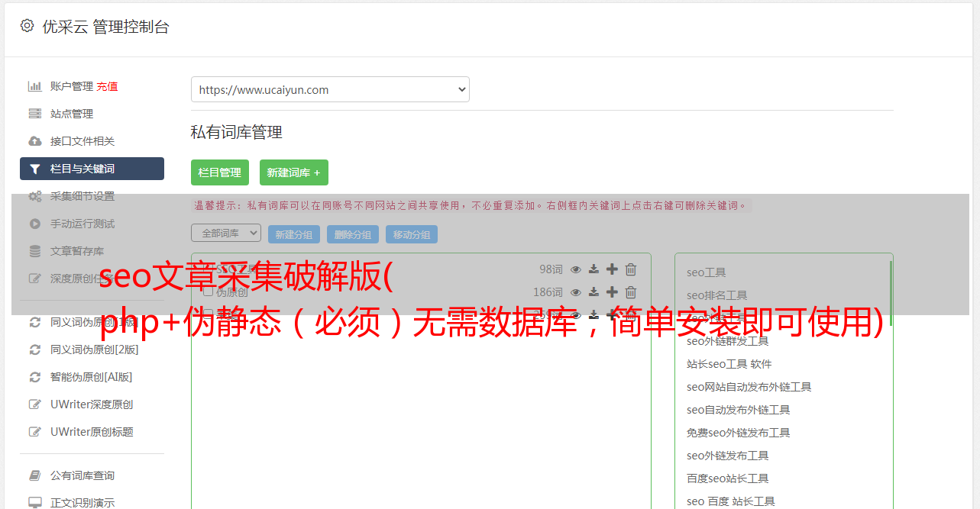View the 98词 library with the eye icon
Image resolution: width=980 pixels, height=509 pixels.
pyautogui.click(x=576, y=269)
